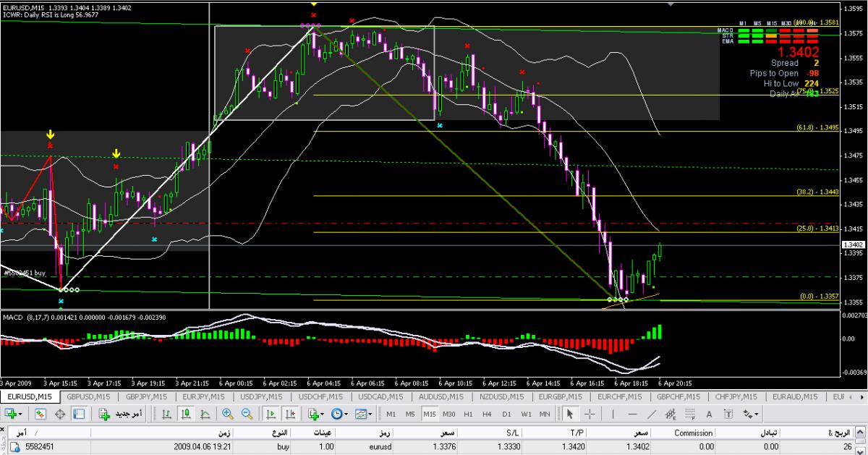Open the AUDUSD,M15 chart tab

(x=441, y=397)
